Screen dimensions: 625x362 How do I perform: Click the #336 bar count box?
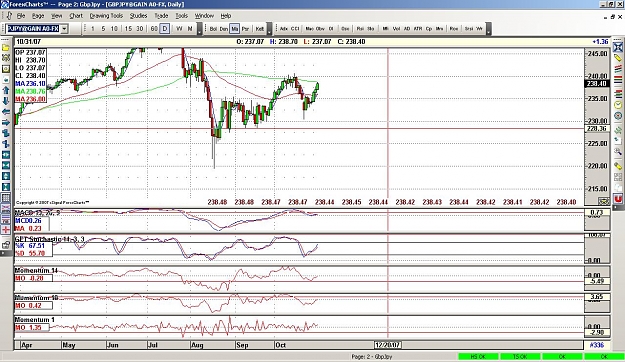(x=597, y=345)
